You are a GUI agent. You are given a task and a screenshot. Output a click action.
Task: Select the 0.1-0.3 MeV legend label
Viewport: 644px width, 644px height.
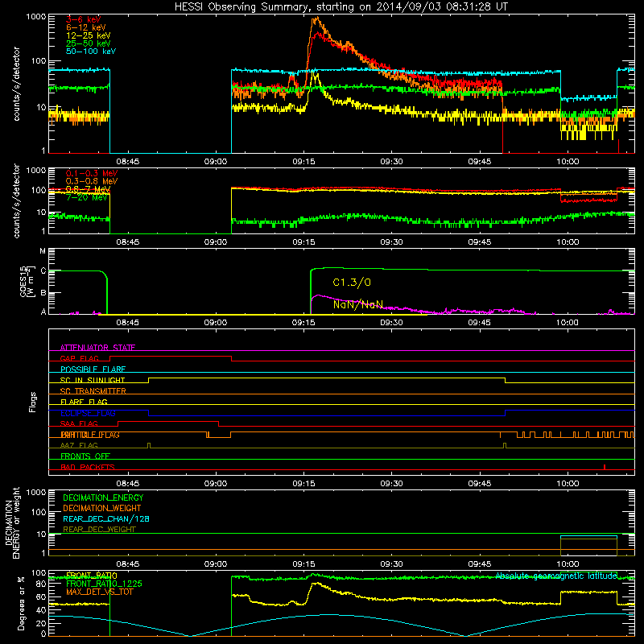[92, 173]
